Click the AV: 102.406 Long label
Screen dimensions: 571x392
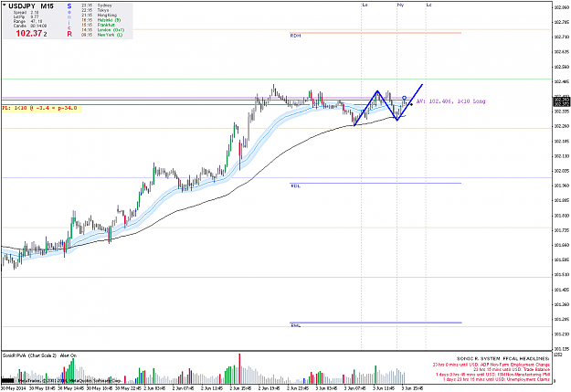click(x=450, y=101)
